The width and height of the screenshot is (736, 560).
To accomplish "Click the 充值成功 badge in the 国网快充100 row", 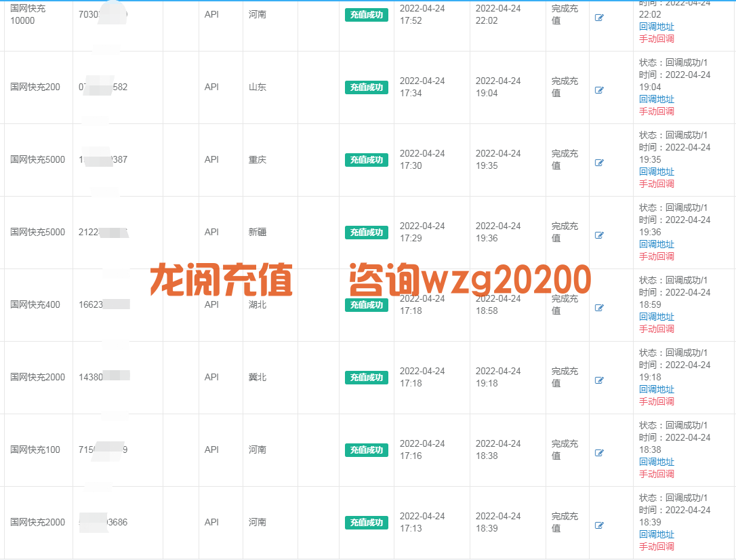I will coord(366,450).
